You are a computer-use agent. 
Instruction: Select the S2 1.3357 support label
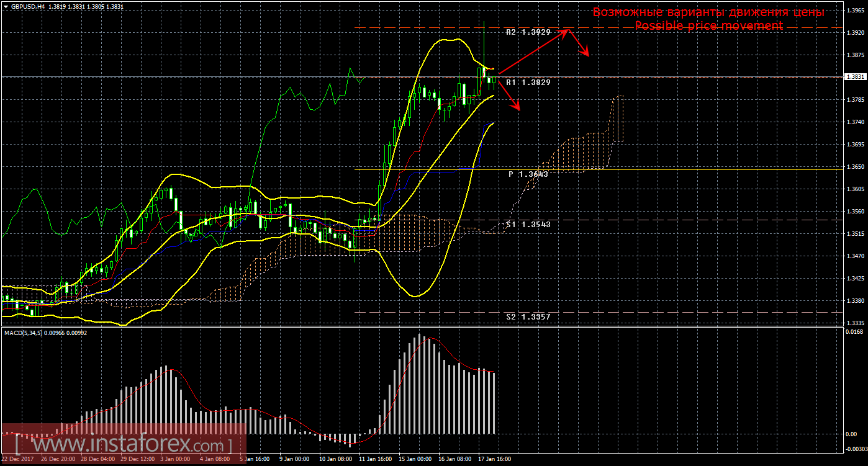click(x=528, y=316)
